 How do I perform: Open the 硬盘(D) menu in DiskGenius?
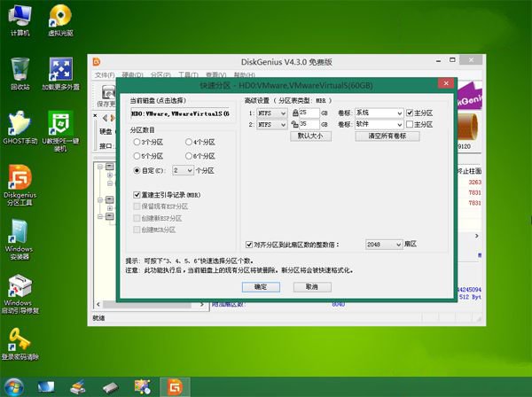click(x=132, y=74)
